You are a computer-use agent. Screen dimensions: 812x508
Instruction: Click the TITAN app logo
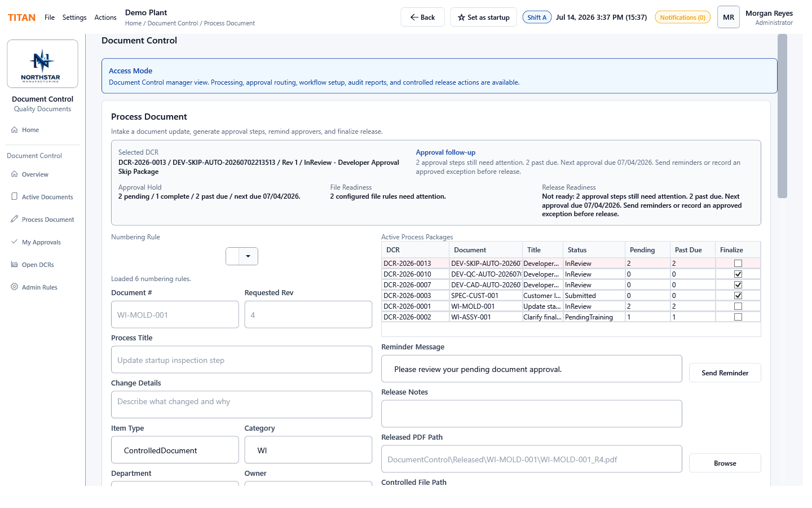[x=21, y=17]
